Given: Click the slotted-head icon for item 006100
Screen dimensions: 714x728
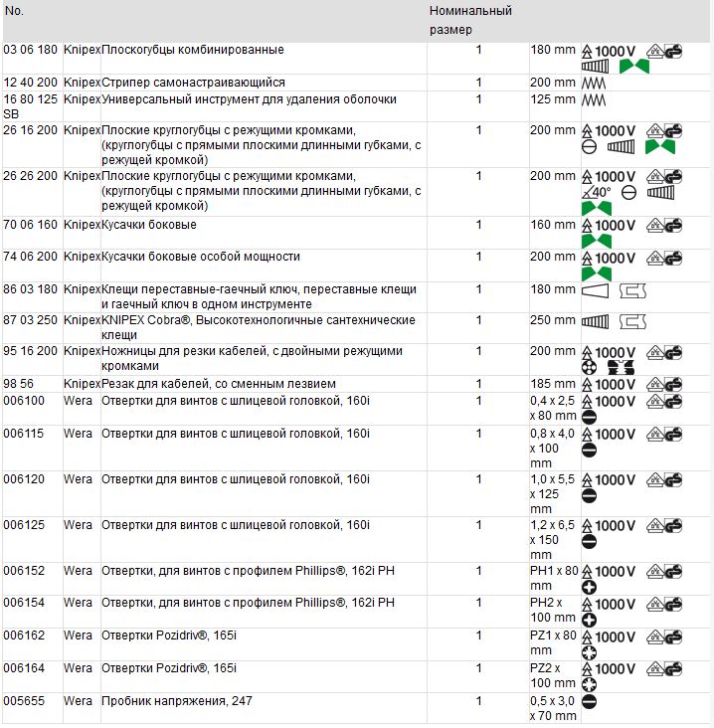Looking at the screenshot, I should (589, 418).
